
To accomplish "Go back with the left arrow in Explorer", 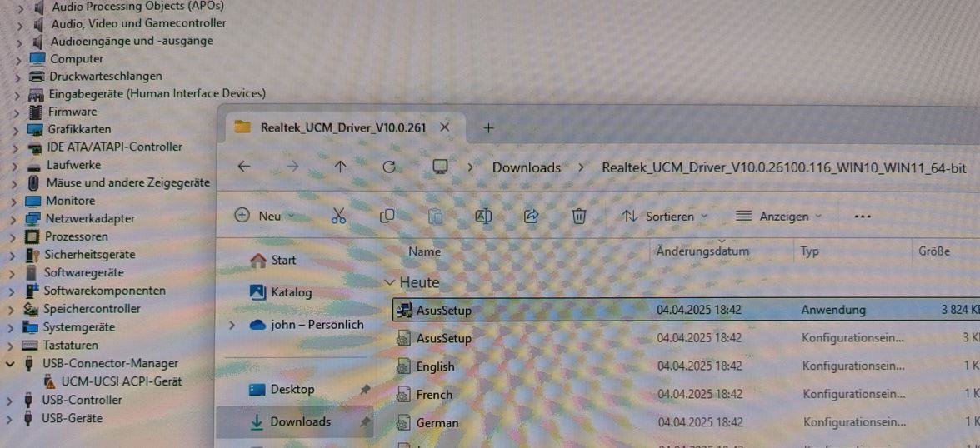I will pyautogui.click(x=243, y=167).
